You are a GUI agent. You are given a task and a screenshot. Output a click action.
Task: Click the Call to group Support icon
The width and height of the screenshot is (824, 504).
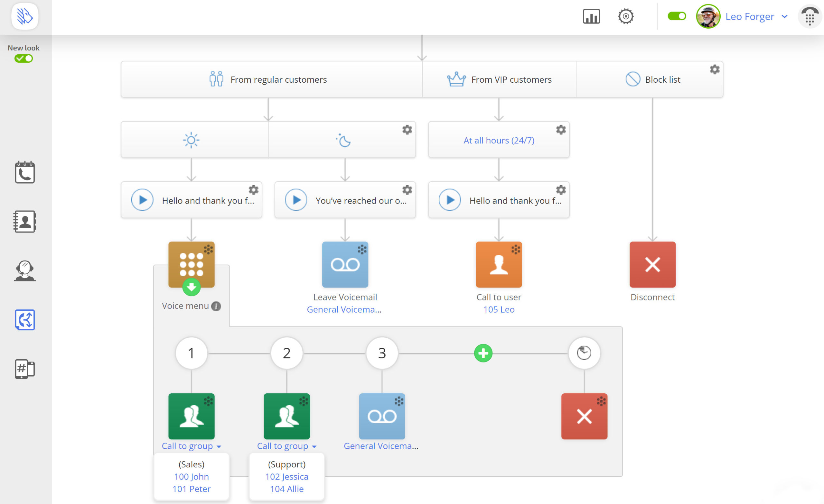click(x=287, y=416)
